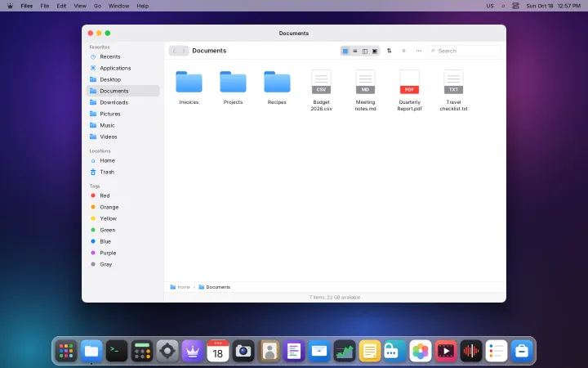Open the Camera app in the dock

coord(243,351)
